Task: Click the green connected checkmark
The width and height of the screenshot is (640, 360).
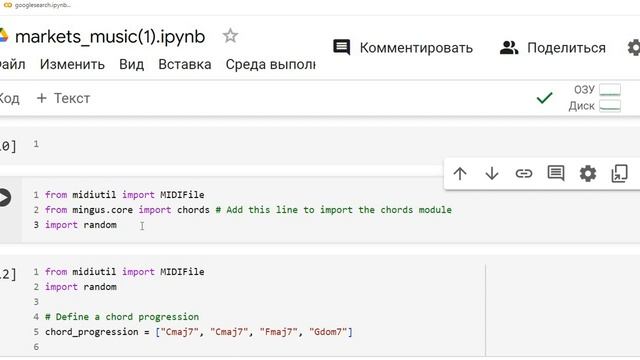Action: (x=544, y=98)
